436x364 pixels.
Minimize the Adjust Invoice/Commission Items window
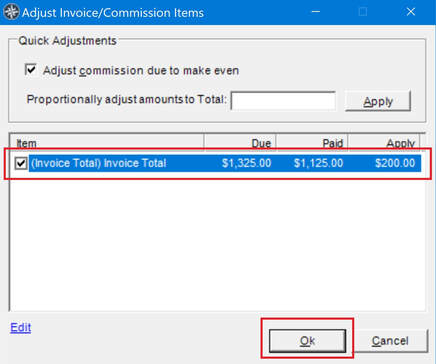point(315,12)
